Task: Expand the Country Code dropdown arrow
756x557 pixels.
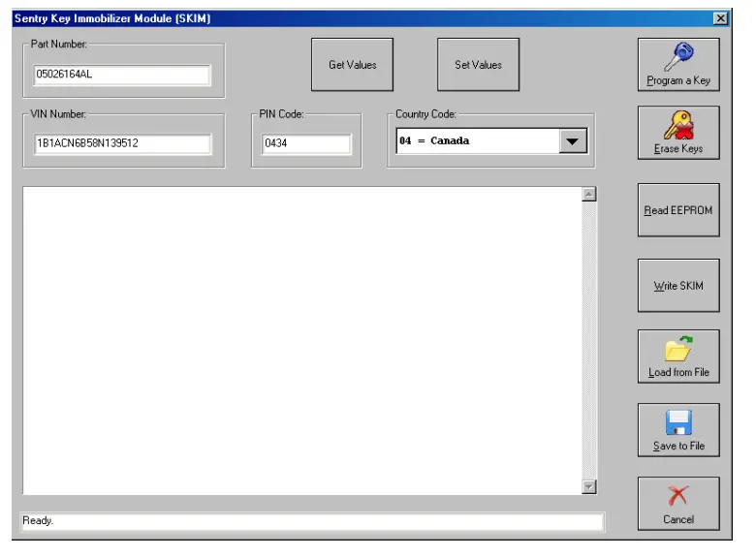Action: [573, 141]
